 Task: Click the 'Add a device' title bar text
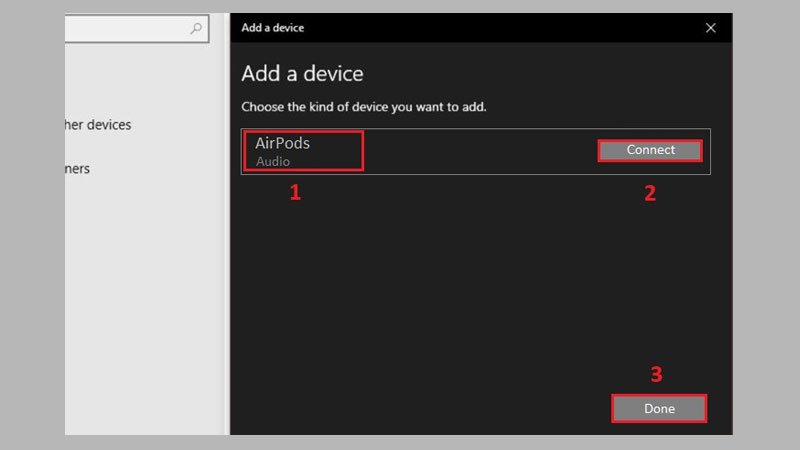273,28
